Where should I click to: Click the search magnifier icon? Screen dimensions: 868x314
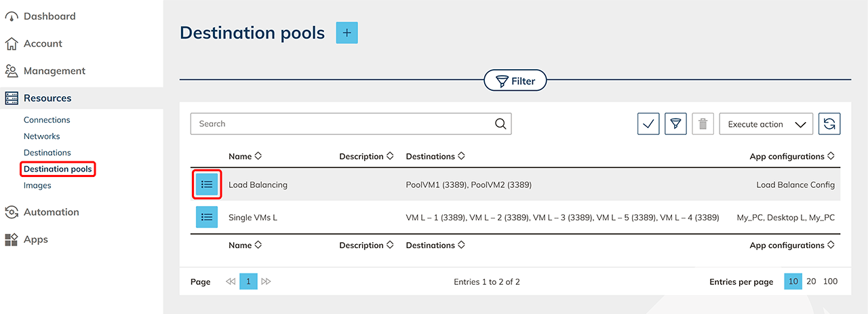(500, 123)
